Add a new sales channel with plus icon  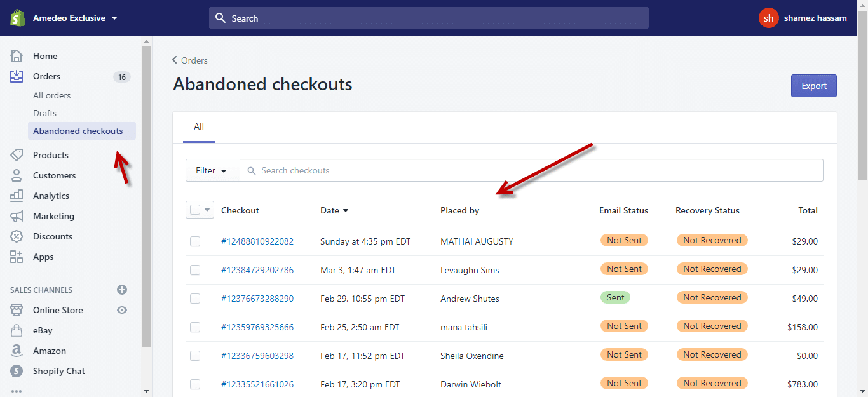tap(121, 290)
